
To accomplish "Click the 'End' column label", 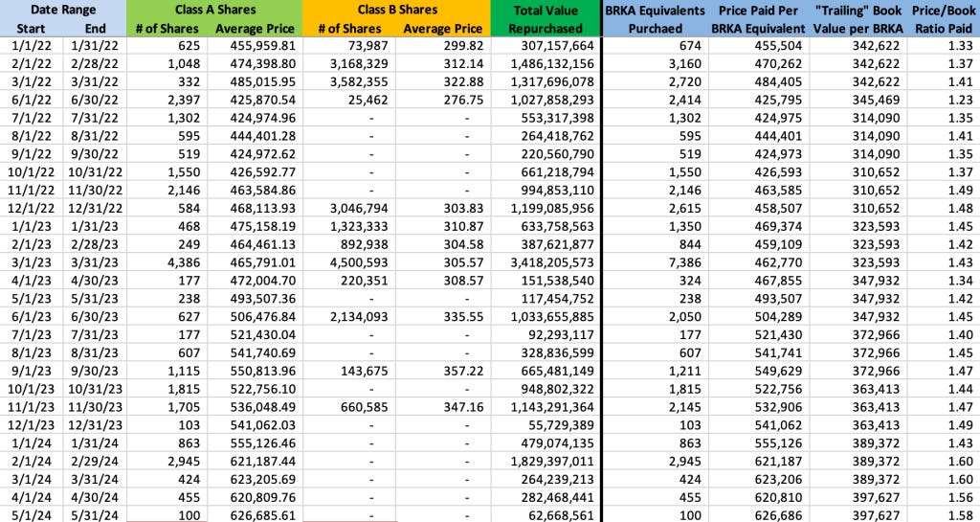I will (x=95, y=29).
